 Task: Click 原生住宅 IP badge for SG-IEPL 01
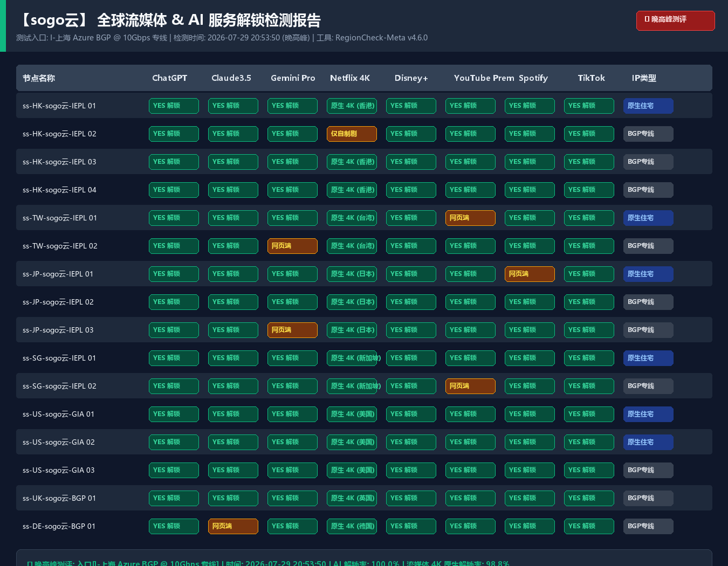coord(648,358)
